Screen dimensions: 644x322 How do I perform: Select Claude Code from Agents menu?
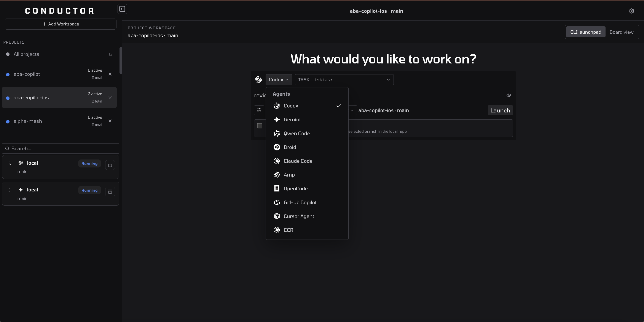click(x=298, y=161)
